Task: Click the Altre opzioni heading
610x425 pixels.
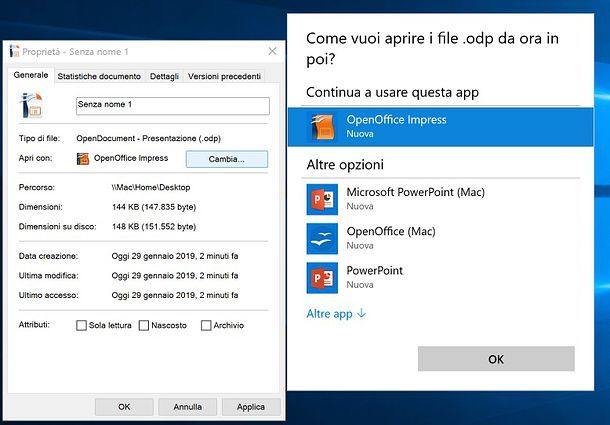Action: click(345, 165)
